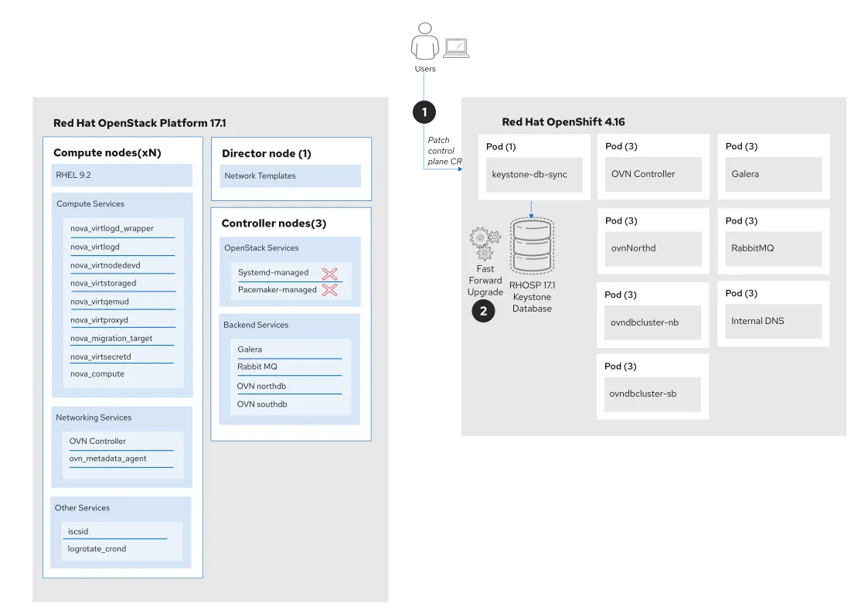Open the Internal DNS pod box

coord(773,320)
